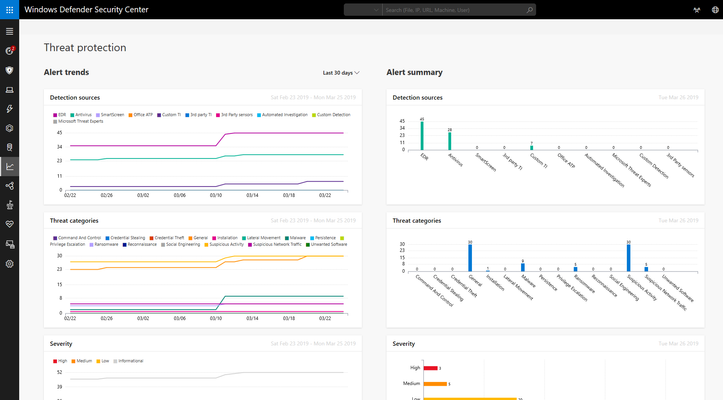723x400 pixels.
Task: Open the Last 30 days time range dropdown
Action: coord(341,73)
